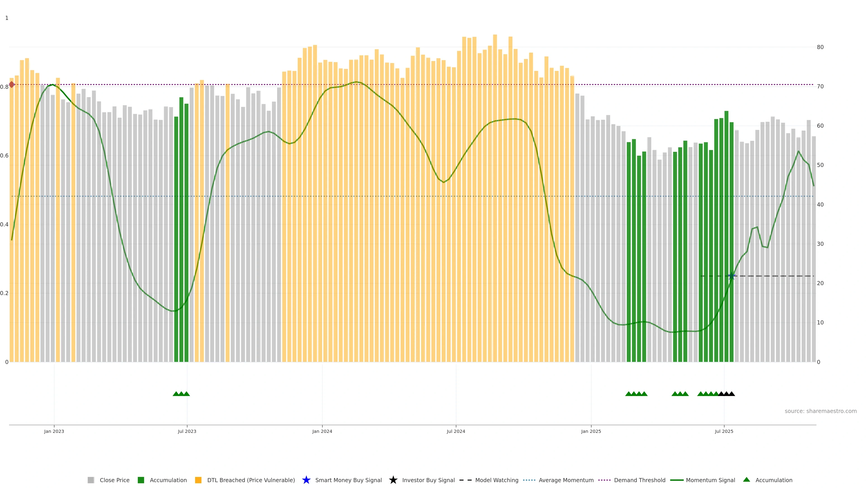868x488 pixels.
Task: Click the Jan 2024 x-axis label
Action: click(322, 431)
